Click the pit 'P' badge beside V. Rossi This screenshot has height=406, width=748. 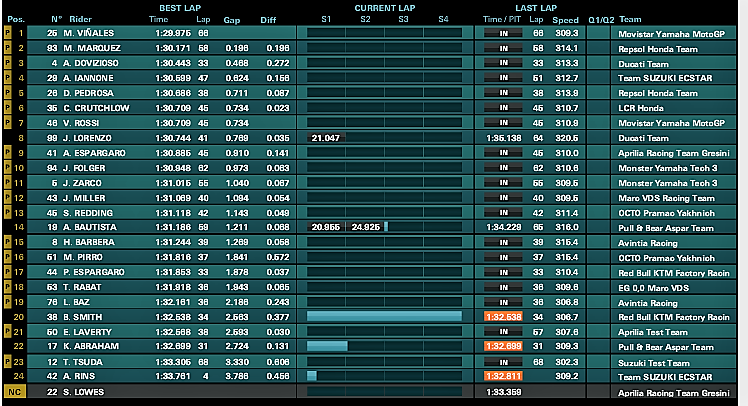[8, 123]
